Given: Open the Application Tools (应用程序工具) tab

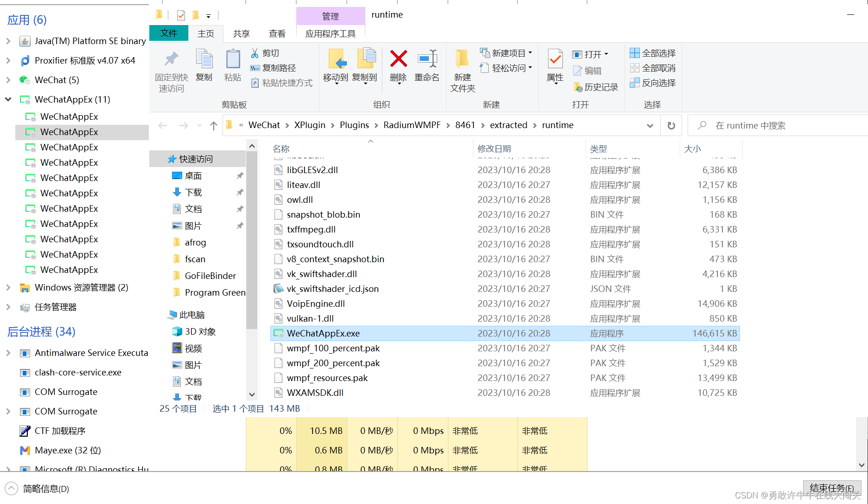Looking at the screenshot, I should (x=331, y=34).
